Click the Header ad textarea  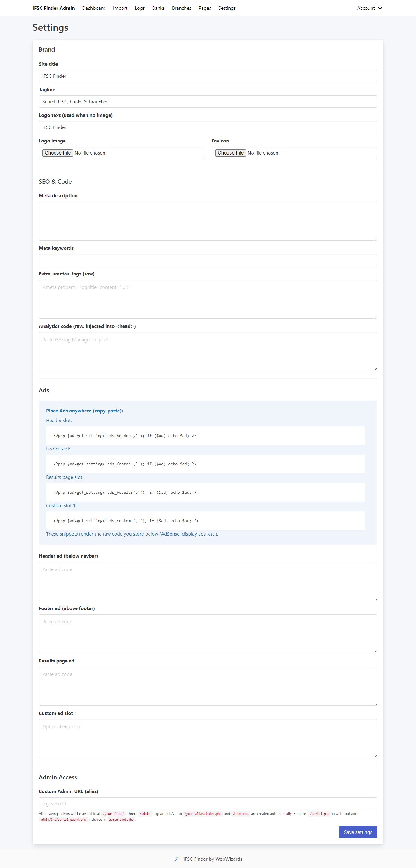pyautogui.click(x=208, y=581)
